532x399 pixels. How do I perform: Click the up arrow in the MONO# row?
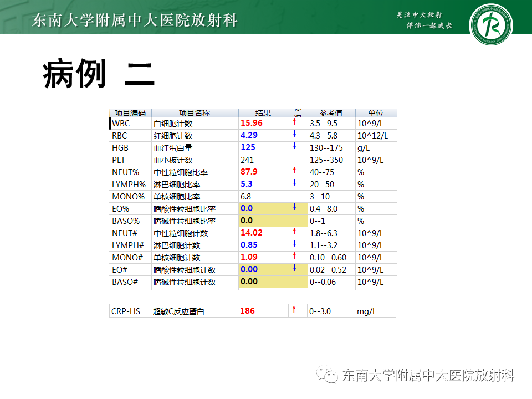tap(294, 256)
